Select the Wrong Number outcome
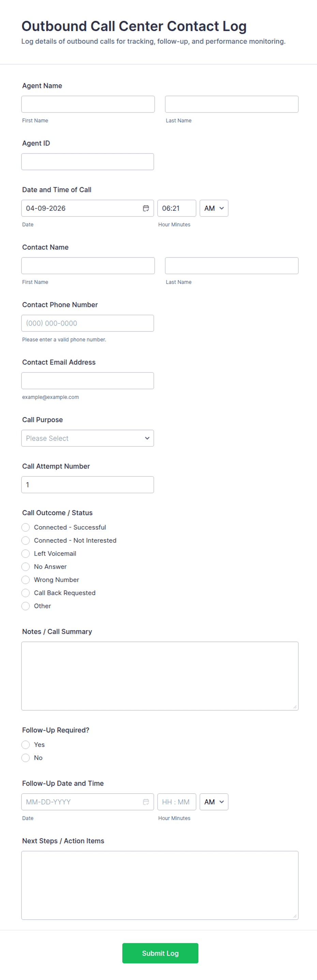This screenshot has height=980, width=317. coord(26,580)
